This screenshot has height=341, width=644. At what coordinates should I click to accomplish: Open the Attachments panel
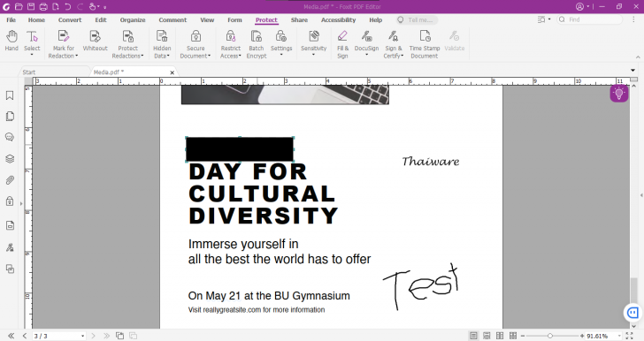click(x=10, y=180)
